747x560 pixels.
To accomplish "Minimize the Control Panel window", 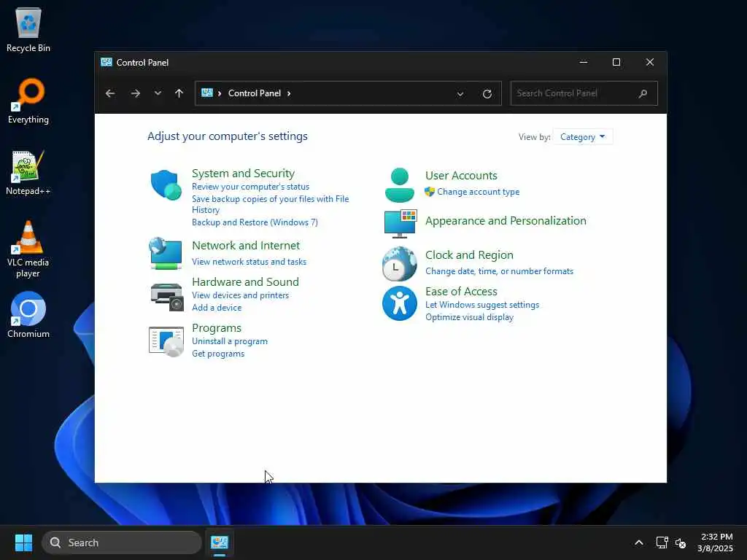I will [583, 63].
